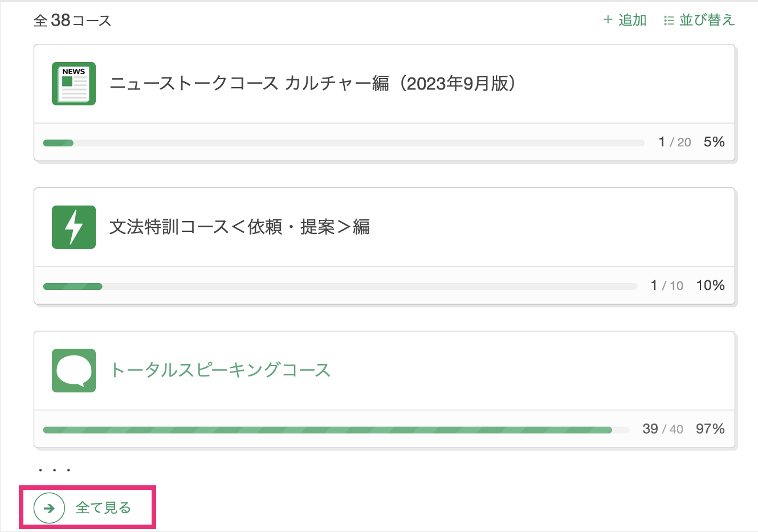Click the lightning bolt grammar course icon
The height and width of the screenshot is (532, 758).
(74, 227)
